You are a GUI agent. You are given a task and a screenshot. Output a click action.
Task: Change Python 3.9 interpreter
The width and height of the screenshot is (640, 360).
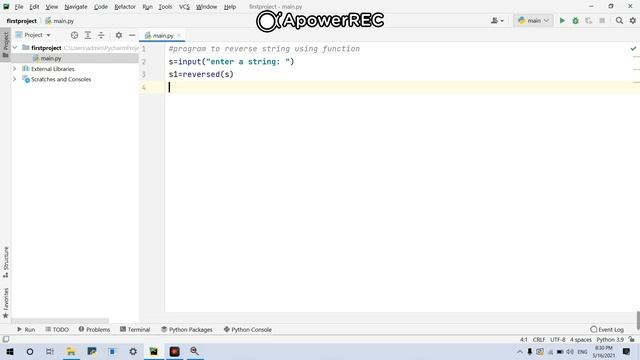point(610,340)
